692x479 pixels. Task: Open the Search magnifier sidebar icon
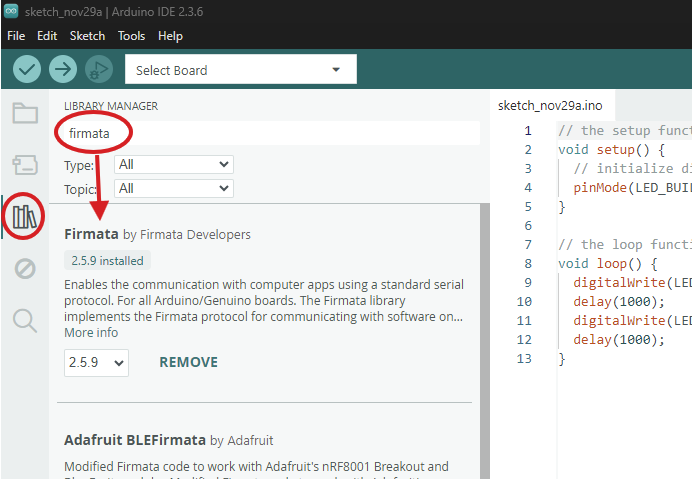click(x=25, y=320)
